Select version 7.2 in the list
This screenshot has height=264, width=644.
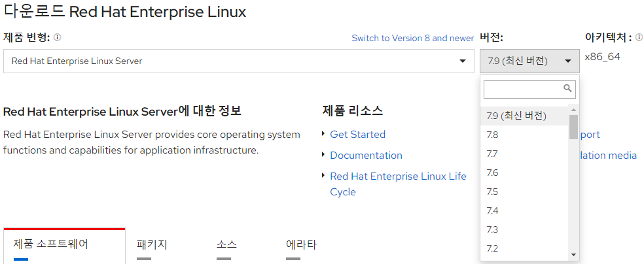tap(524, 248)
